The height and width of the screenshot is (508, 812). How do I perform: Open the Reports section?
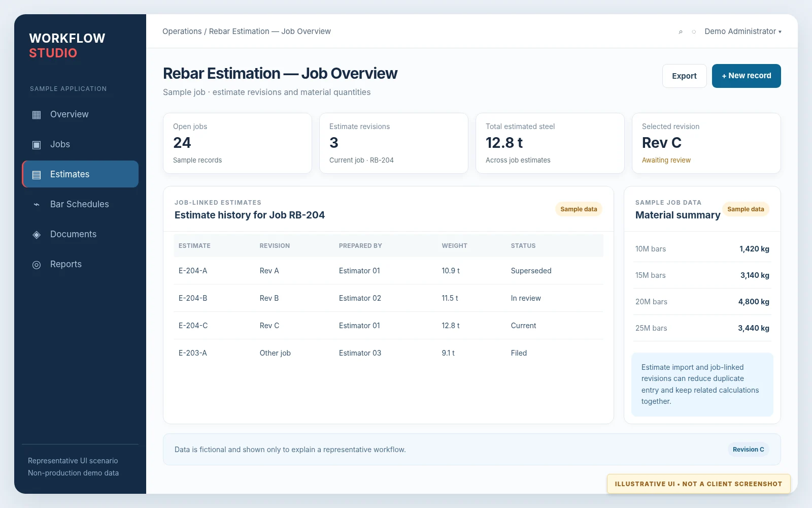80,264
